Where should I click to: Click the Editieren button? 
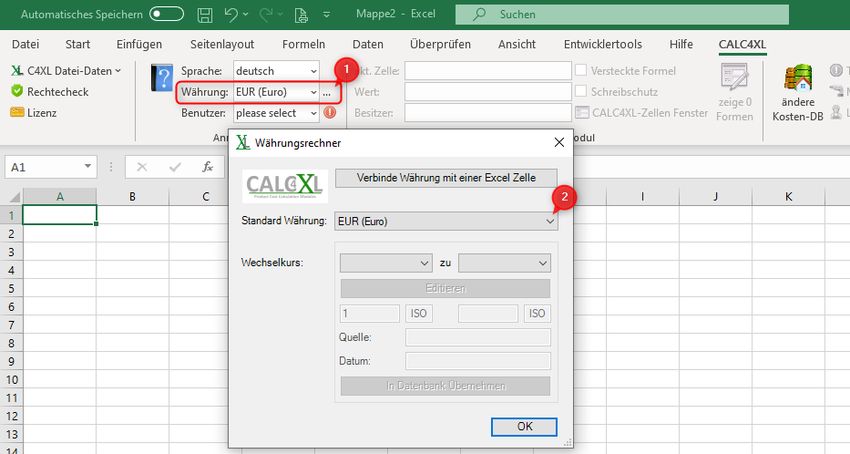point(445,289)
